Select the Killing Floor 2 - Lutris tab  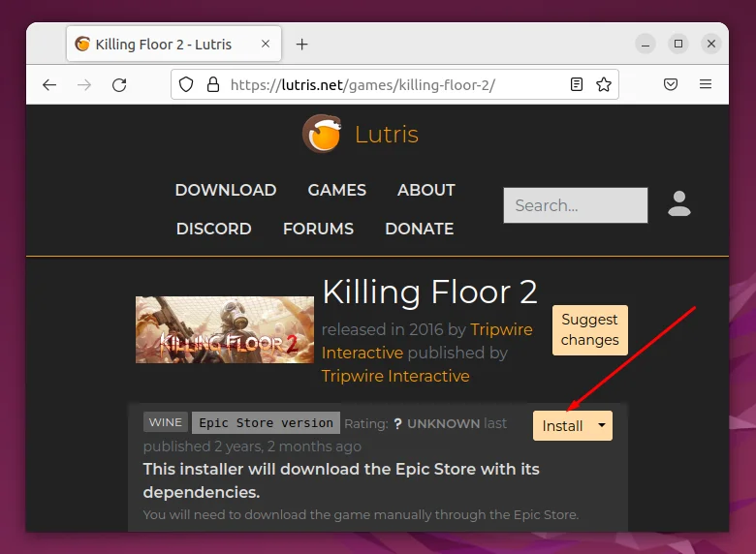tap(173, 44)
